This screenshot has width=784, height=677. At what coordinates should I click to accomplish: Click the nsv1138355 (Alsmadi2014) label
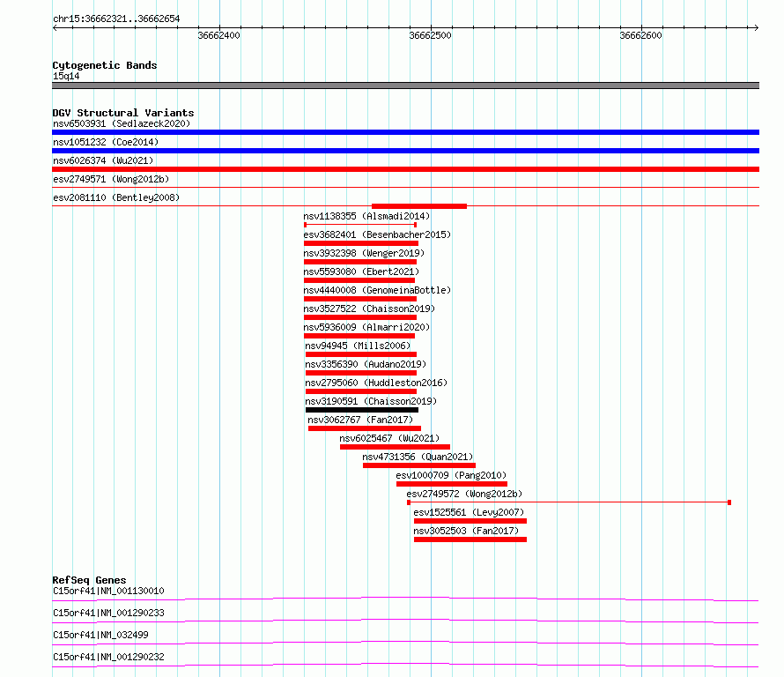[366, 216]
